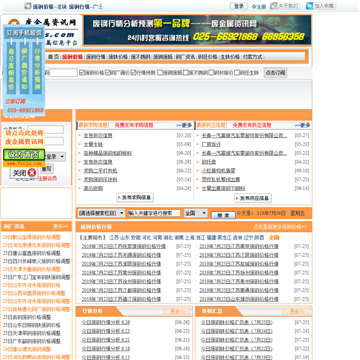Click 立即订阅 on the floating SMS ad

coord(15,101)
